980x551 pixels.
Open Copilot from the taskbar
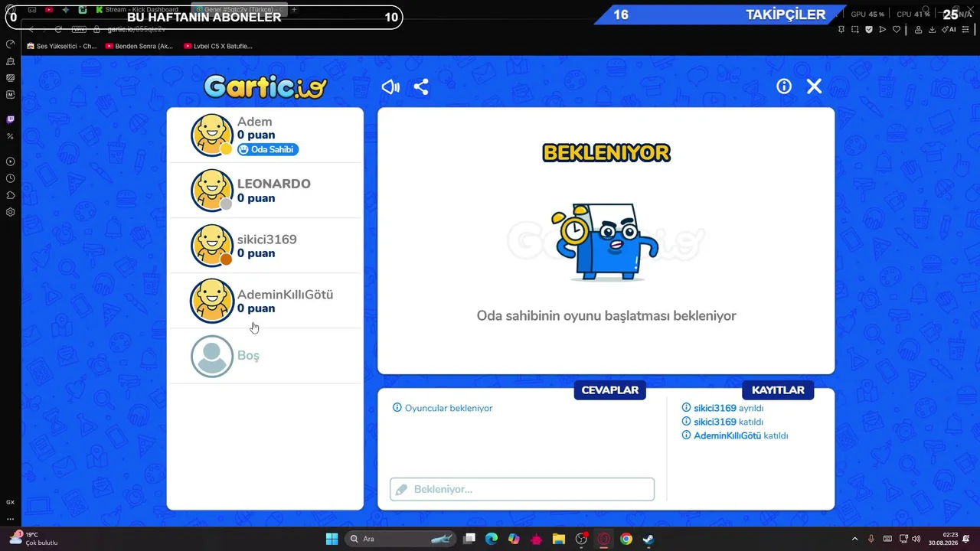[514, 539]
